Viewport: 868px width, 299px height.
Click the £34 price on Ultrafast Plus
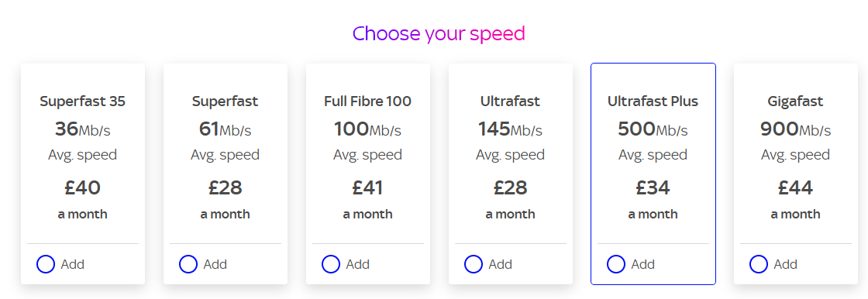coord(653,187)
